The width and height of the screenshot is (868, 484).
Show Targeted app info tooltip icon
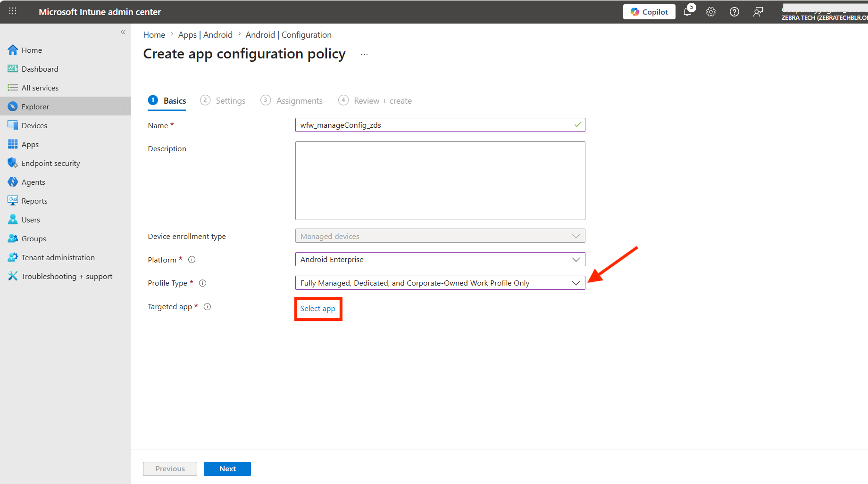click(208, 307)
